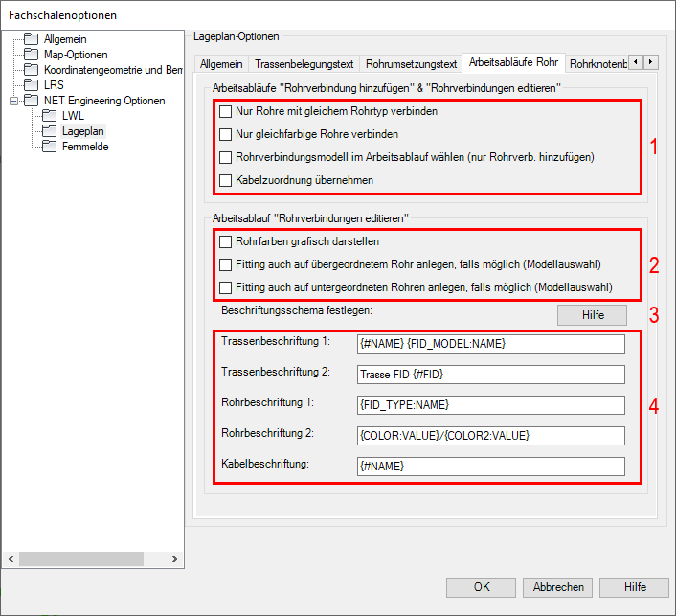Image resolution: width=676 pixels, height=616 pixels.
Task: Select the Lageplan tree node
Action: coord(83,131)
